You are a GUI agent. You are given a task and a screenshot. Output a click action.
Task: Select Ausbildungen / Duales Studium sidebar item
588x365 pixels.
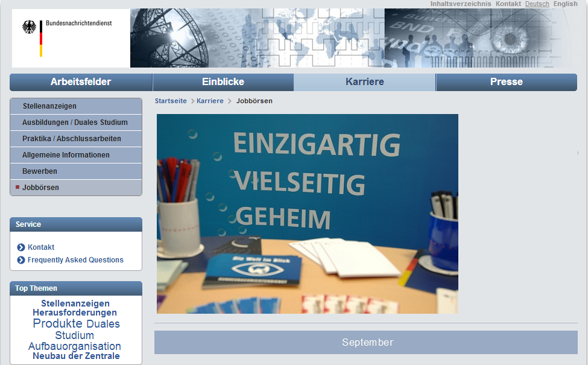point(75,122)
